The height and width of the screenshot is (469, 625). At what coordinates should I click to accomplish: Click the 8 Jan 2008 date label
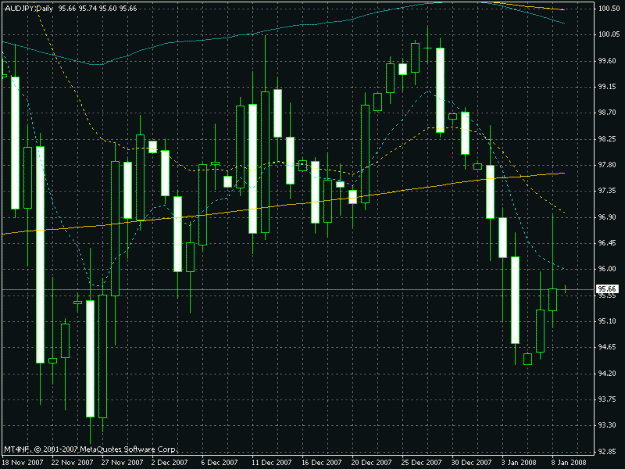pyautogui.click(x=569, y=462)
